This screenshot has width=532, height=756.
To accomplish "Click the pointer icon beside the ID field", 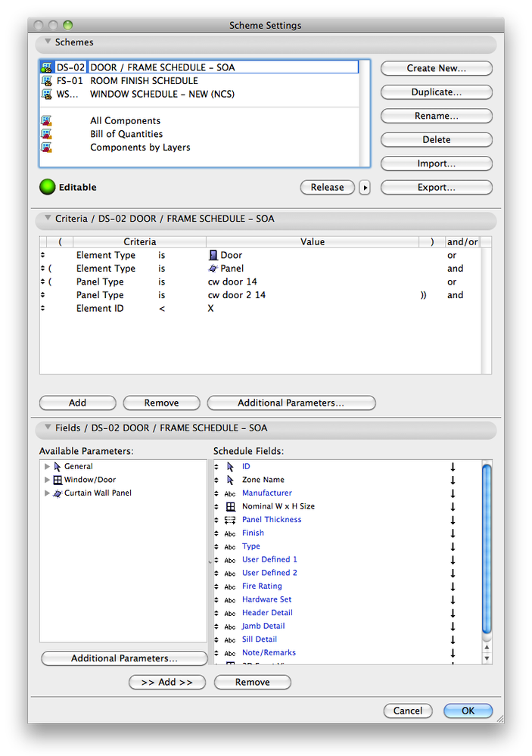I will (231, 467).
